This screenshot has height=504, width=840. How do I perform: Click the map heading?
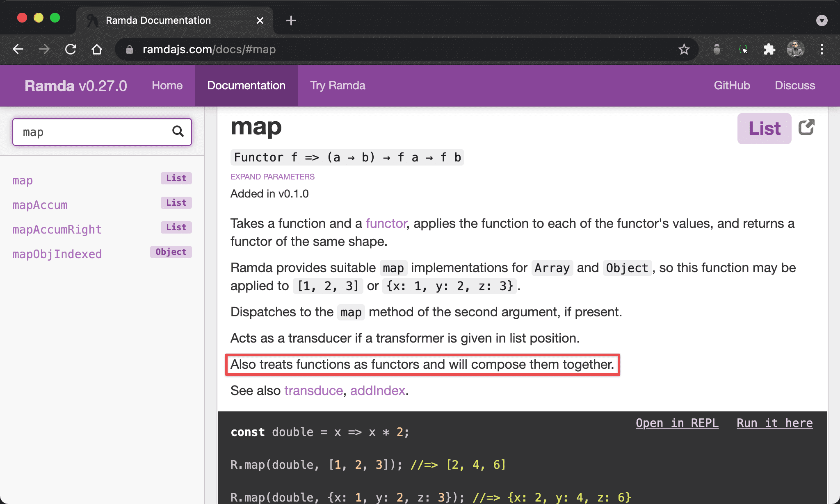(256, 127)
